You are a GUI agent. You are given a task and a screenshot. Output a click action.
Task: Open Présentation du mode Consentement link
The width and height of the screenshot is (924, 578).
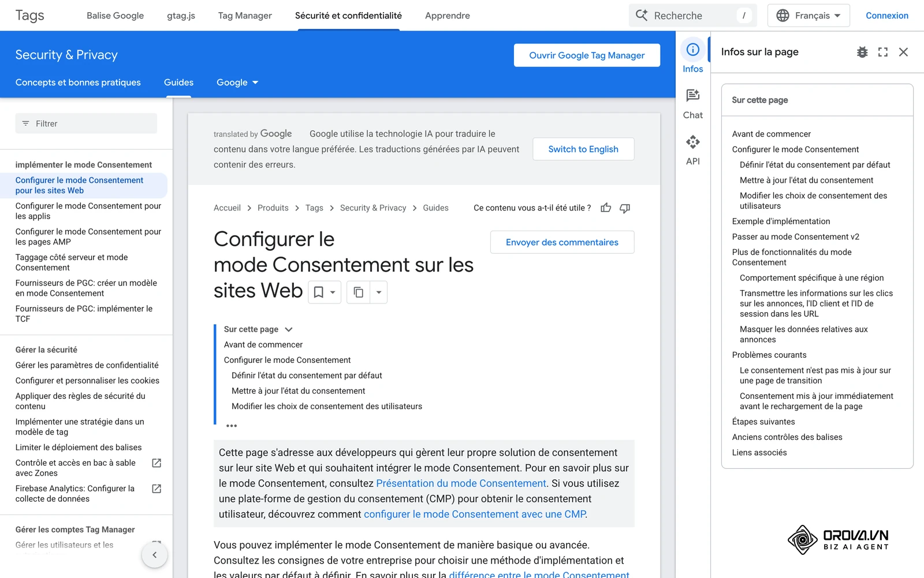(x=461, y=483)
